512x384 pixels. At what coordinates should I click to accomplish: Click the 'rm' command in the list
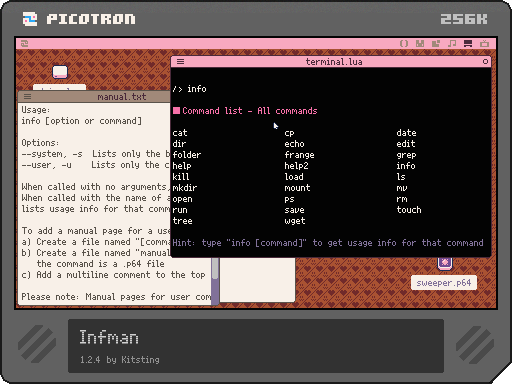click(x=402, y=199)
